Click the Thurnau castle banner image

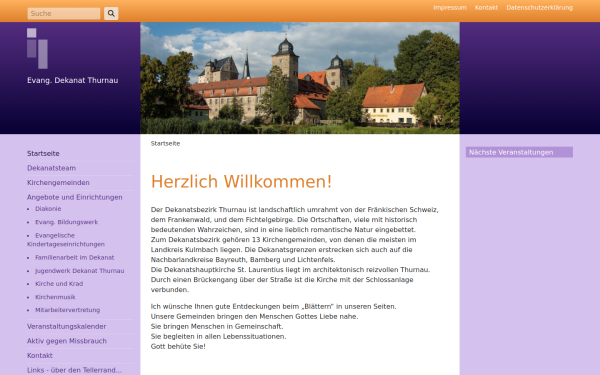pos(300,78)
